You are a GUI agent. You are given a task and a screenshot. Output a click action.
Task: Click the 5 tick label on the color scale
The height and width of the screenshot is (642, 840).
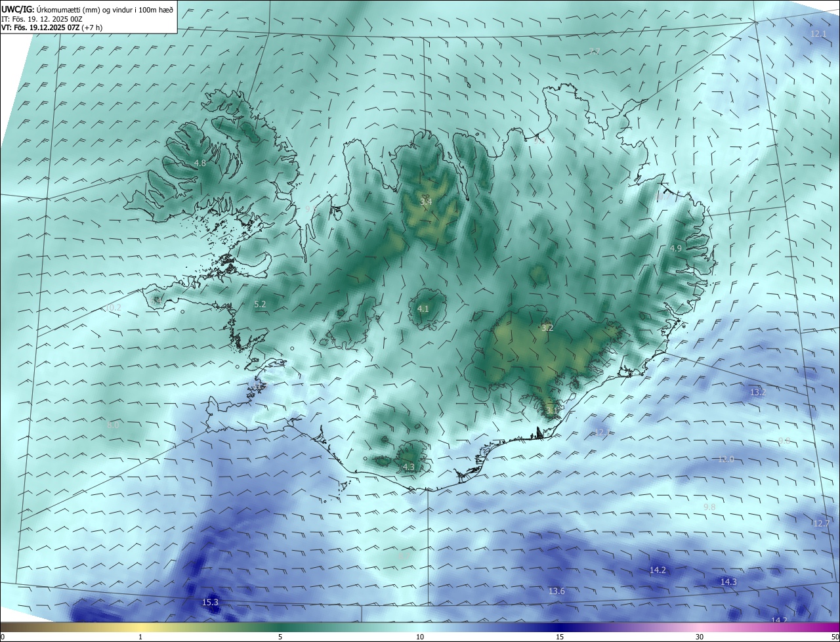(x=280, y=637)
